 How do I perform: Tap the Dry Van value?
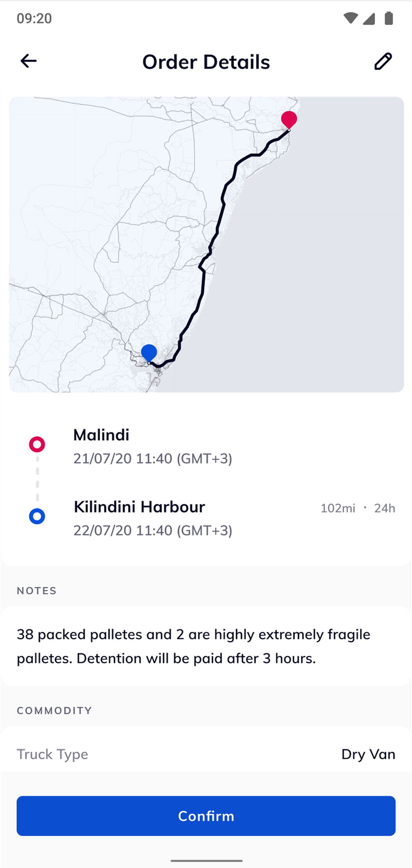tap(368, 754)
